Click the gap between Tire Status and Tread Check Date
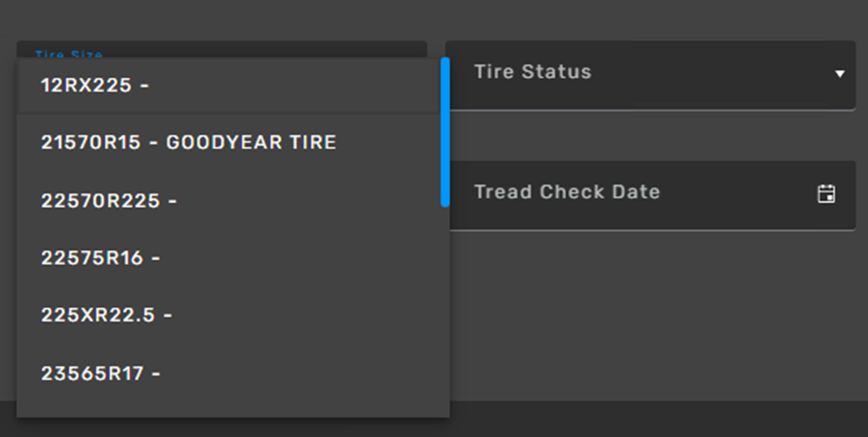 pyautogui.click(x=650, y=135)
